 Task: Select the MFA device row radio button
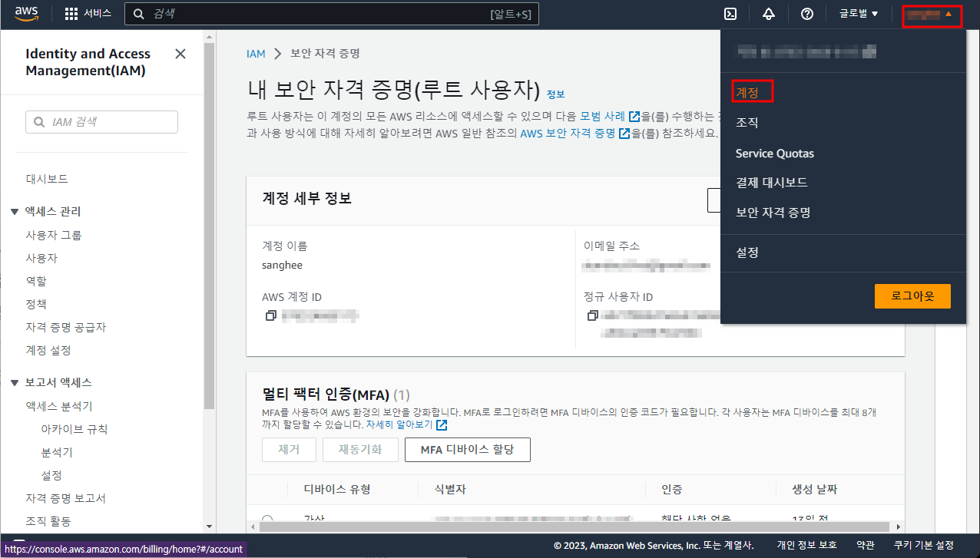[x=267, y=520]
